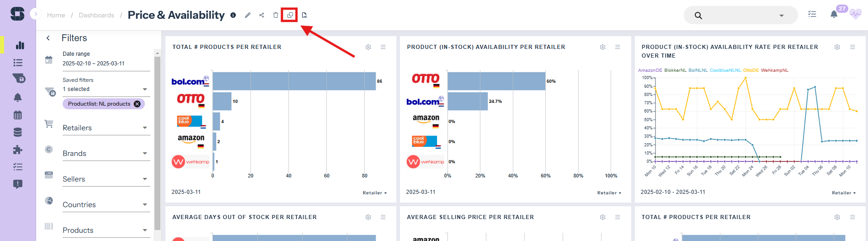Click the duplicate dashboard icon

290,15
